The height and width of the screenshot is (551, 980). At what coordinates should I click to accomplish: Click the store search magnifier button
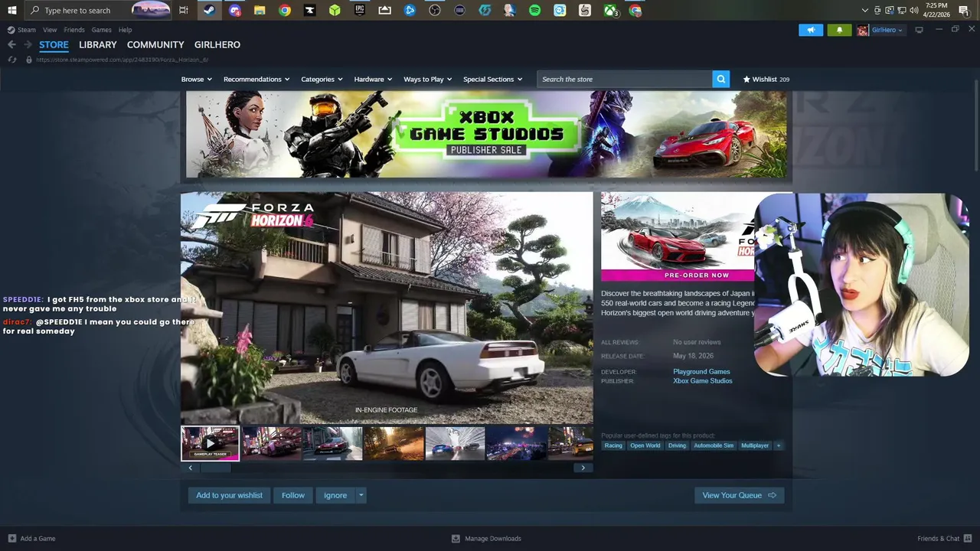720,79
